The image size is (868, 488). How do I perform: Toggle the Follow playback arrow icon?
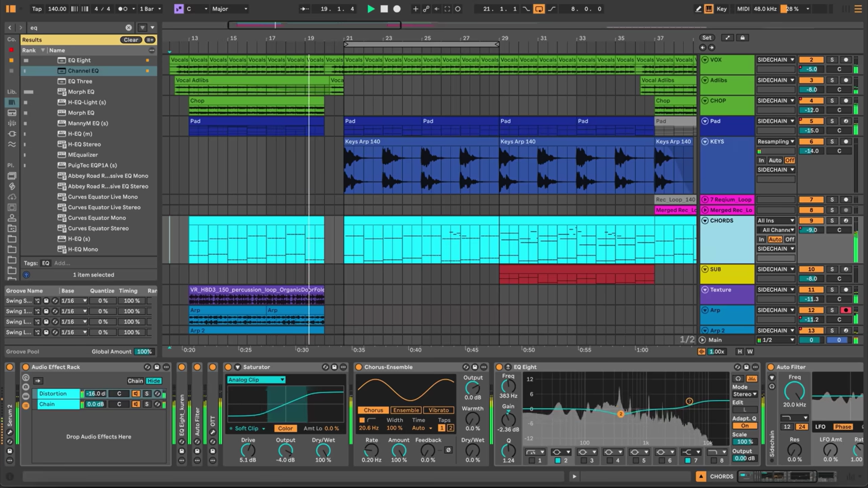304,9
